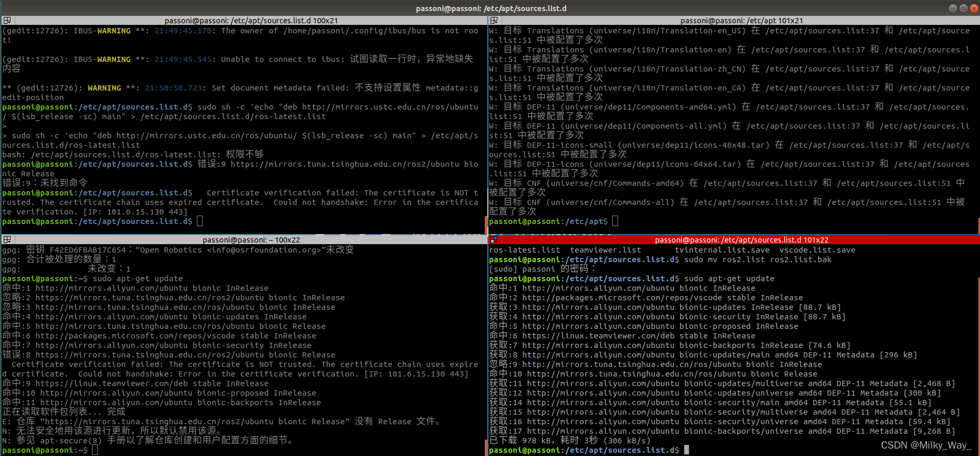Close the Terminator window
Viewport: 980px width, 456px height.
(x=974, y=8)
